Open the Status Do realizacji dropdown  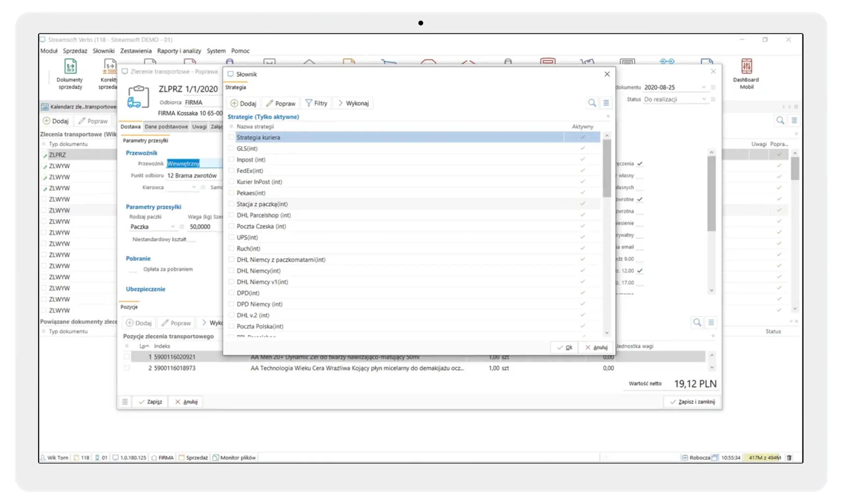pos(704,99)
